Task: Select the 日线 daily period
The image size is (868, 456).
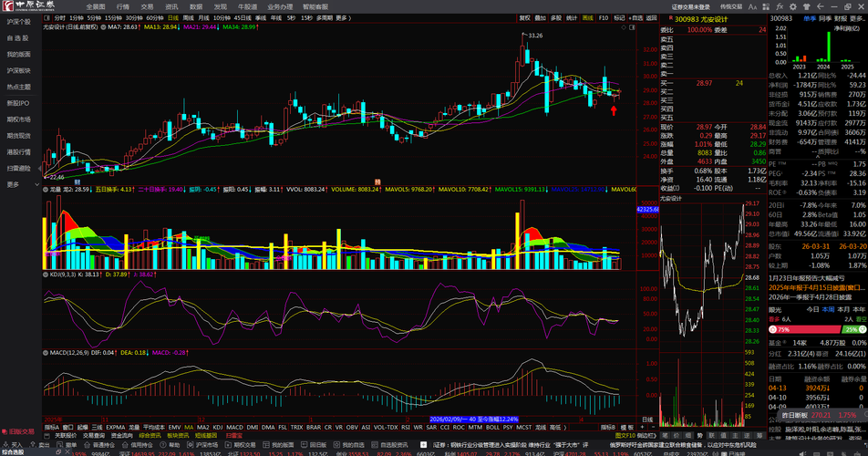Action: pyautogui.click(x=172, y=18)
